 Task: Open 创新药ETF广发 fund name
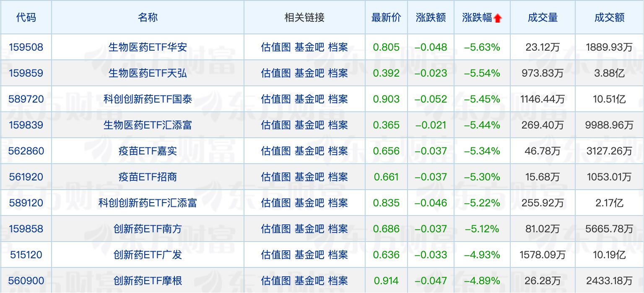pyautogui.click(x=148, y=255)
